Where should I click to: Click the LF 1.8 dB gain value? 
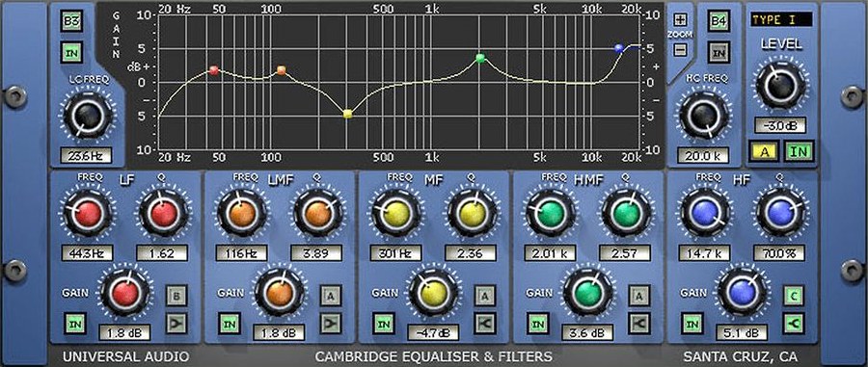click(x=124, y=332)
